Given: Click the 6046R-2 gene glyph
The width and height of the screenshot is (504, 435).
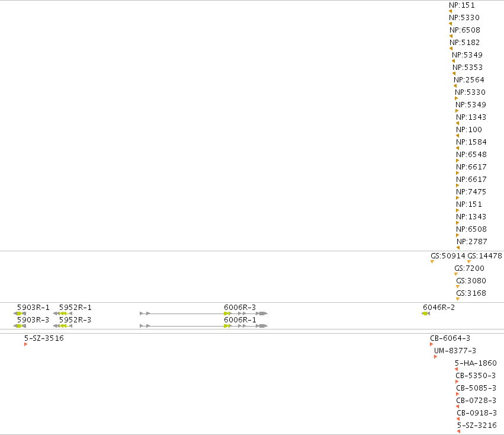Looking at the screenshot, I should click(426, 314).
